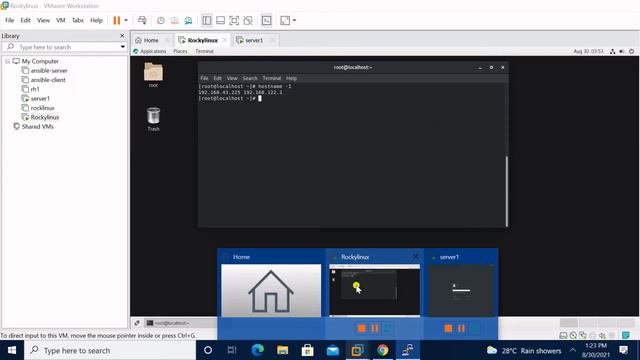Close the Rockylinux thumbnail with X
The image size is (640, 360).
point(415,257)
